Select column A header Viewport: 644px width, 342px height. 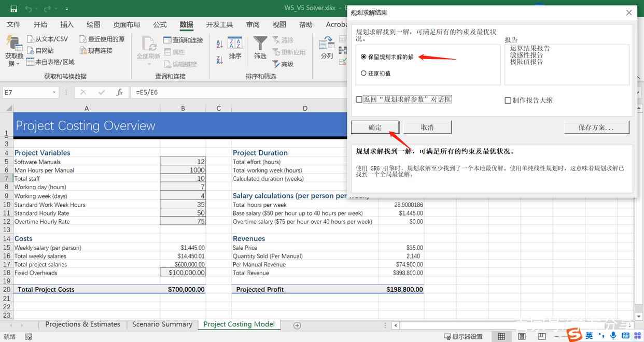click(87, 108)
